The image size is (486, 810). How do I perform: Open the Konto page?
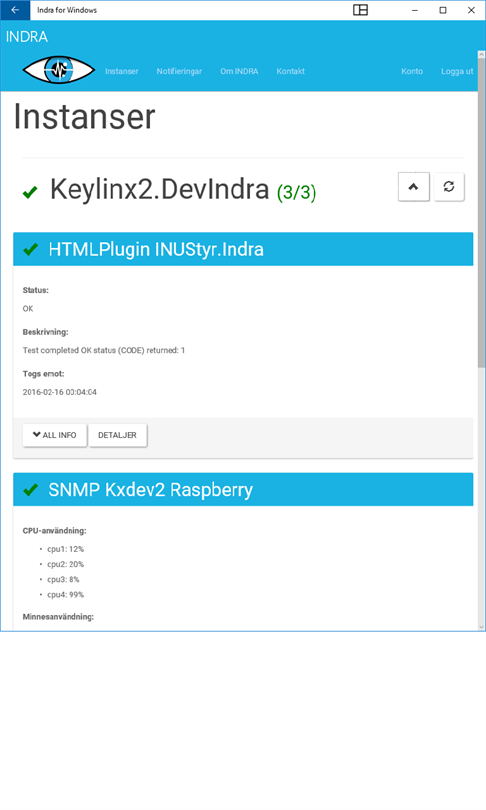point(412,71)
